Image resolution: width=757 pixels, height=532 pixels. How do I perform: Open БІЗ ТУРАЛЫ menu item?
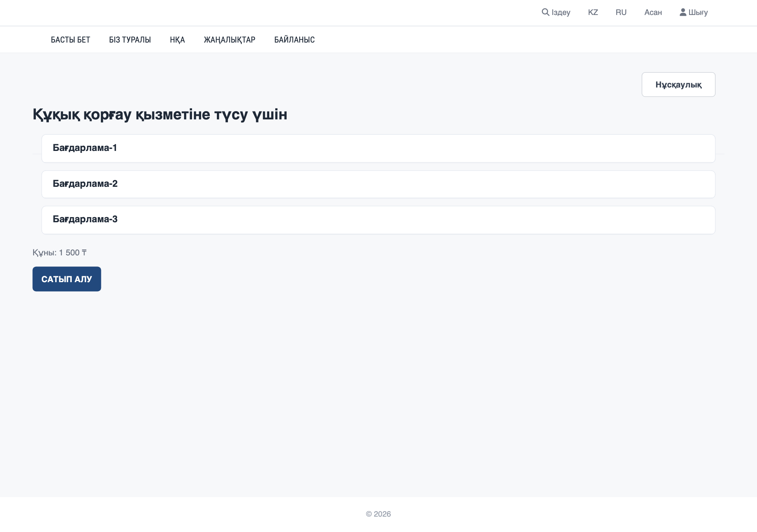pyautogui.click(x=130, y=40)
